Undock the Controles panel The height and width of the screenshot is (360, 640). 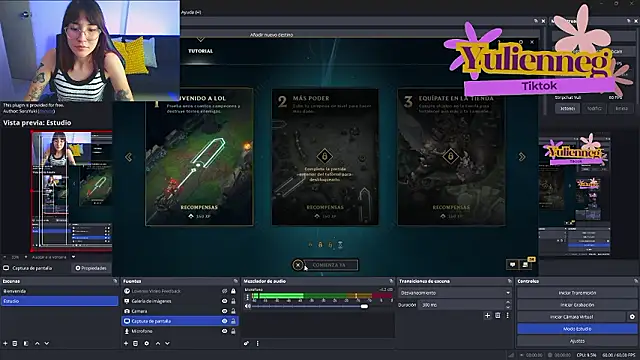(636, 281)
